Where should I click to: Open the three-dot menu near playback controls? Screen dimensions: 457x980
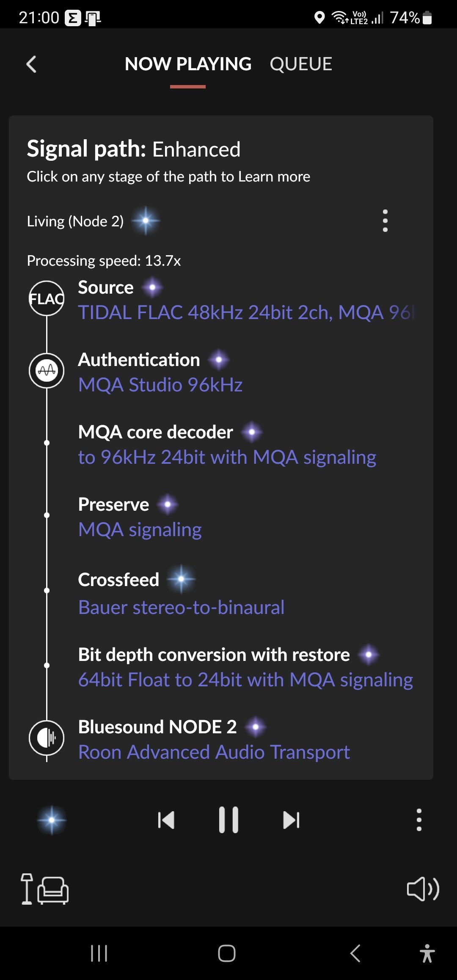pos(418,819)
